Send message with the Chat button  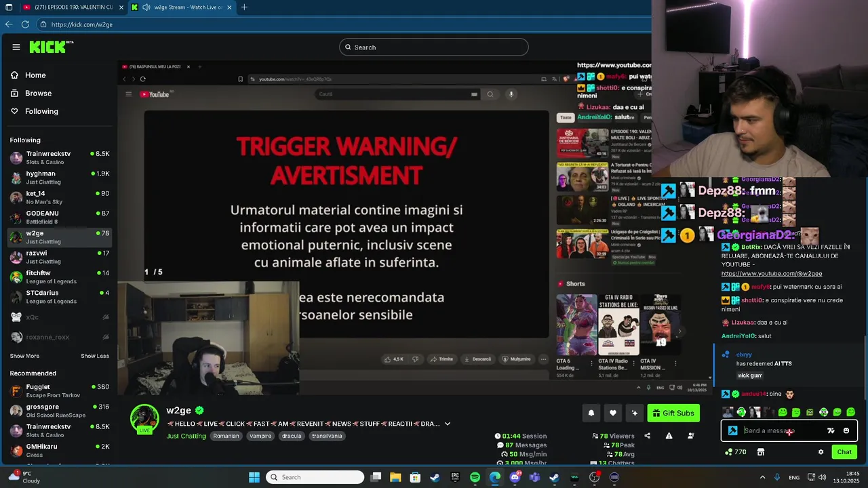point(844,452)
